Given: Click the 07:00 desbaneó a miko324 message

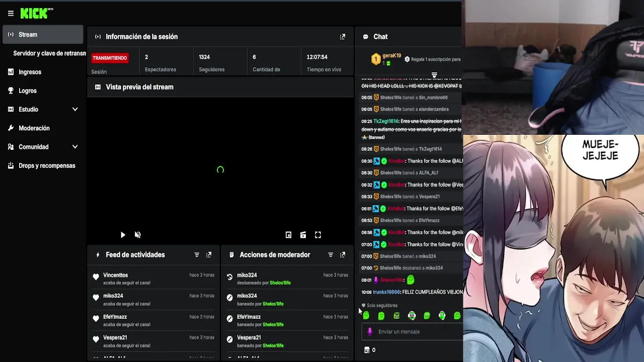Looking at the screenshot, I should pyautogui.click(x=411, y=268).
